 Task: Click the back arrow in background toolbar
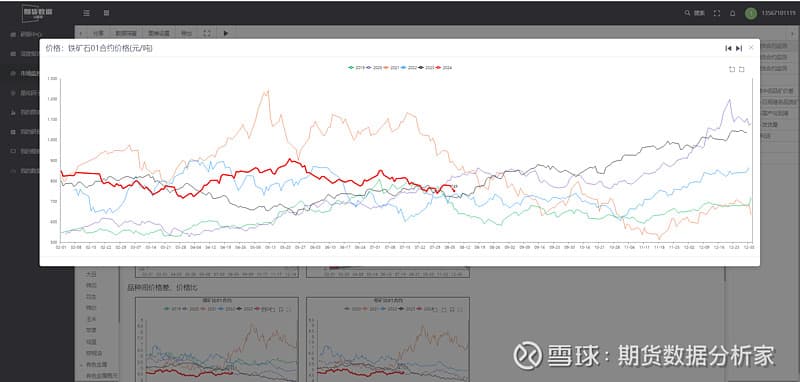[81, 33]
